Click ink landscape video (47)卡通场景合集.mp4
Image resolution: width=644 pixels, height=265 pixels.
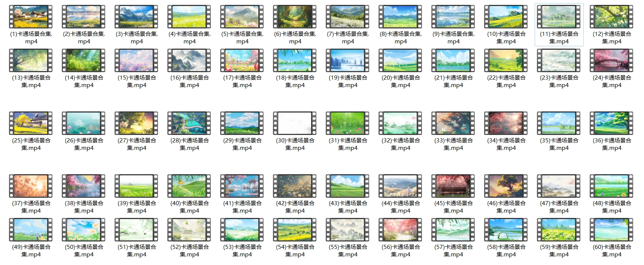coord(559,186)
